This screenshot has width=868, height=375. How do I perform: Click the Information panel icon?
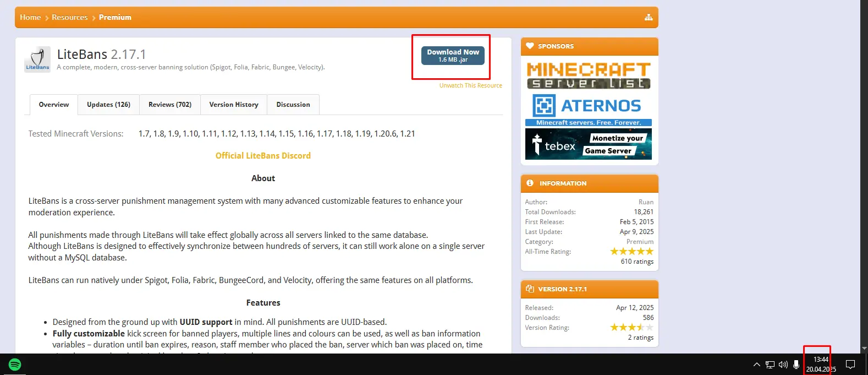pyautogui.click(x=530, y=183)
